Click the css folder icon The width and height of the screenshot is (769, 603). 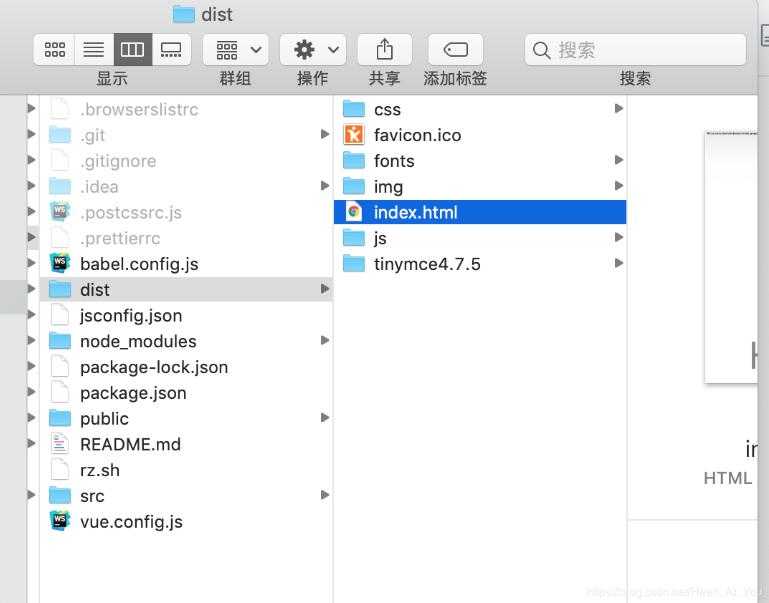coord(353,109)
